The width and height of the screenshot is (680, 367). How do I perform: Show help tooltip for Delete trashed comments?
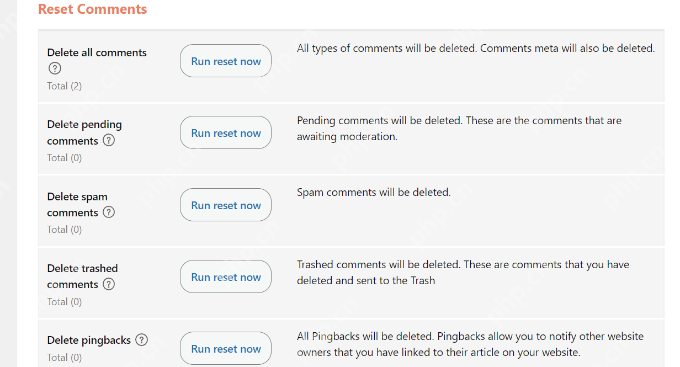[x=109, y=284]
